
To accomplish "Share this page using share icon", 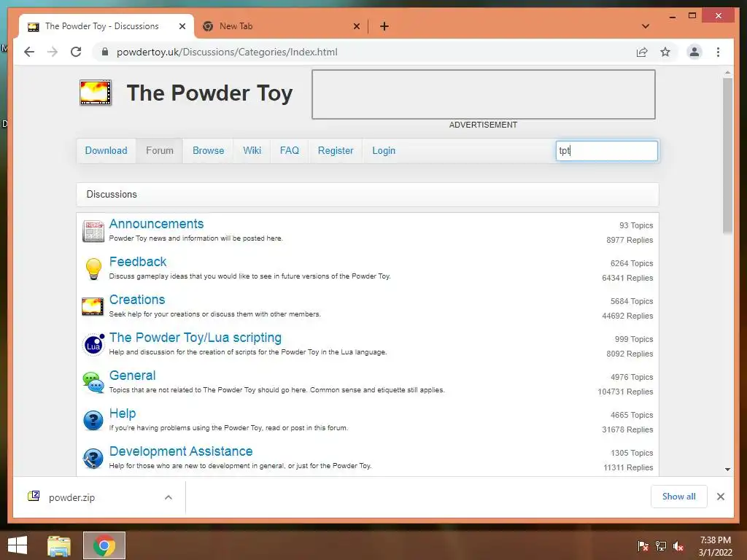I will (x=642, y=52).
